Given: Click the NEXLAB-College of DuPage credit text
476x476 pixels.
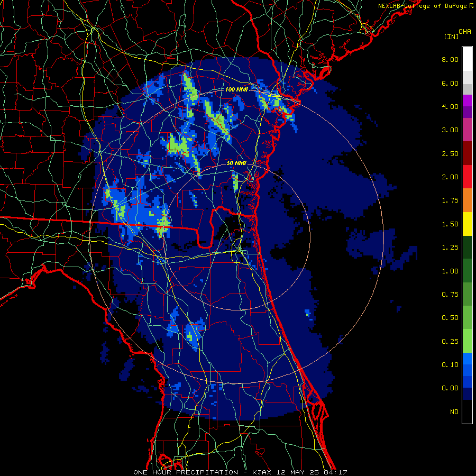Looking at the screenshot, I should click(425, 6).
